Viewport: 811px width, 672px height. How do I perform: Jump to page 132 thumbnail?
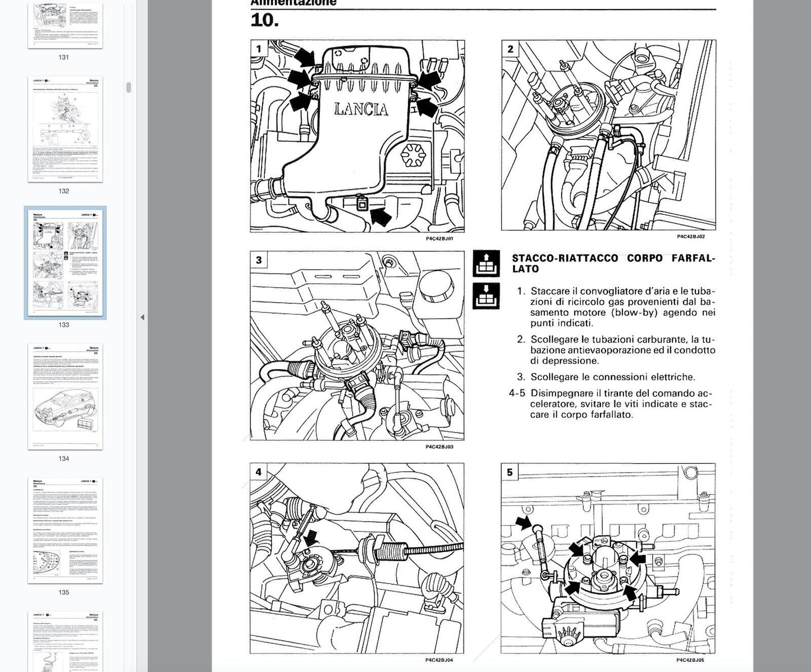(65, 130)
